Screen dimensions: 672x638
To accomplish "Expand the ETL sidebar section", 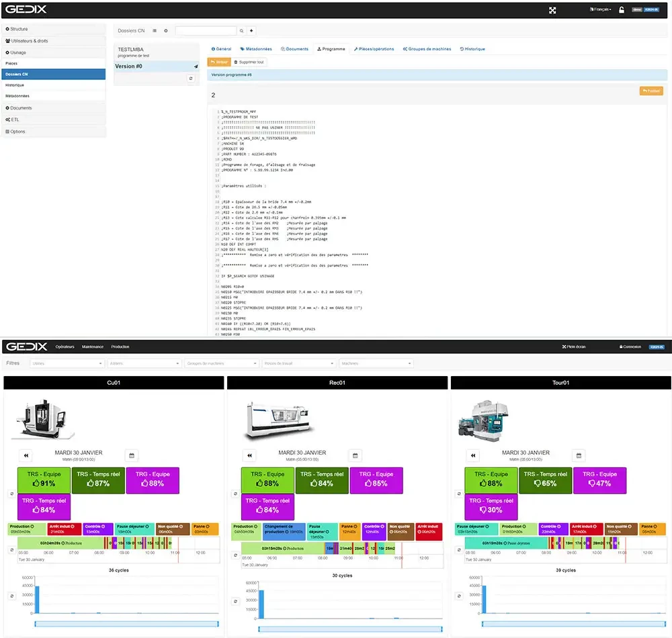I will (x=54, y=120).
